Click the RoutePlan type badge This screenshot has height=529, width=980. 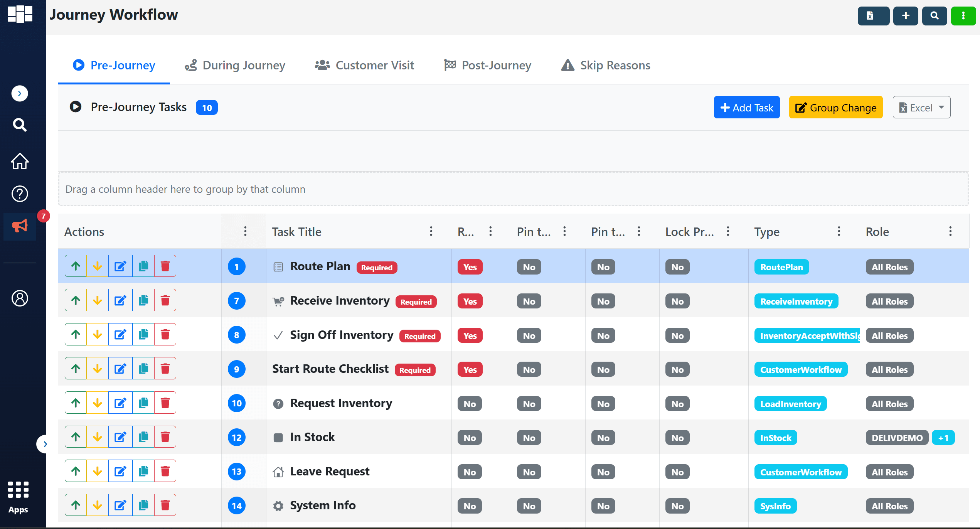(781, 267)
